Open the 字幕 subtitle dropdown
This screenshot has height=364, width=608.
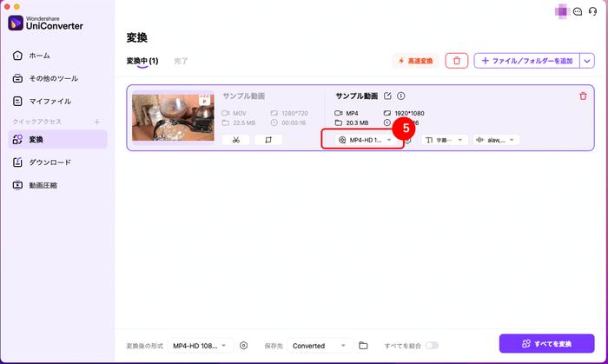[445, 140]
